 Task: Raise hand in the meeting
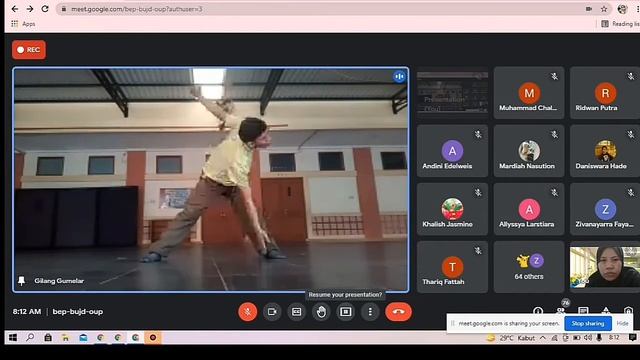321,312
